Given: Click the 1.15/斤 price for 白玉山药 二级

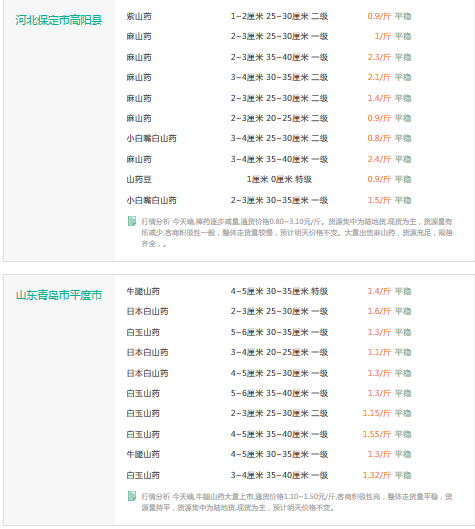Looking at the screenshot, I should pos(377,413).
